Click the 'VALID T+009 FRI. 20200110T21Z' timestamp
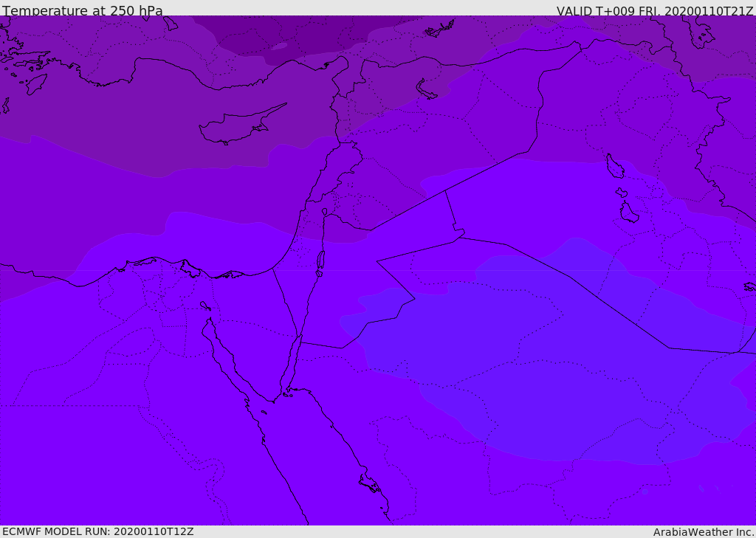The height and width of the screenshot is (538, 756). click(654, 11)
